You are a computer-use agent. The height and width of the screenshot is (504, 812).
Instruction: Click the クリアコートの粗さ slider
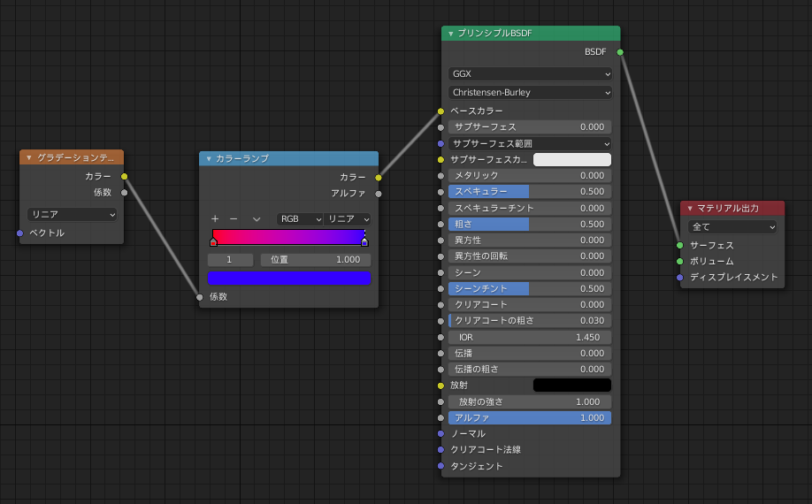pos(530,321)
